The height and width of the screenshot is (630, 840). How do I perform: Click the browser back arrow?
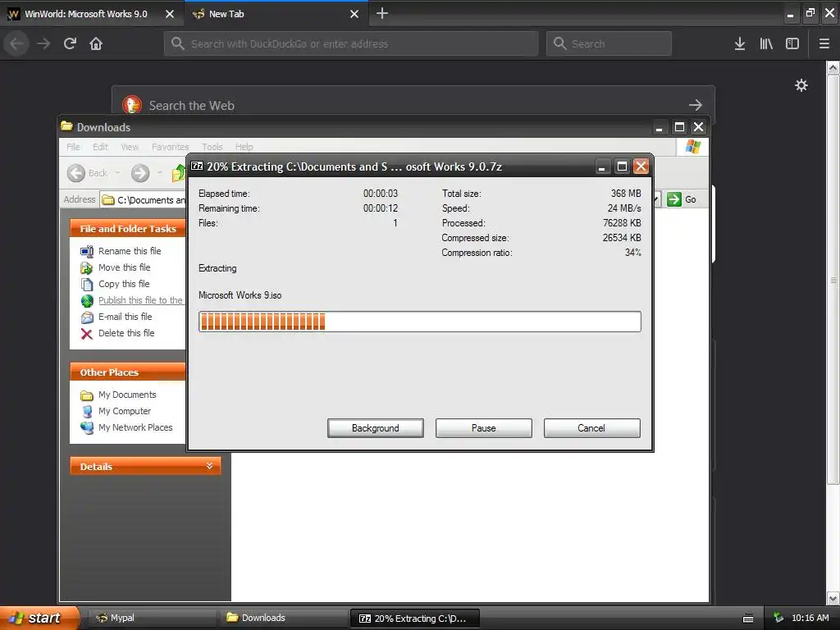tap(16, 43)
